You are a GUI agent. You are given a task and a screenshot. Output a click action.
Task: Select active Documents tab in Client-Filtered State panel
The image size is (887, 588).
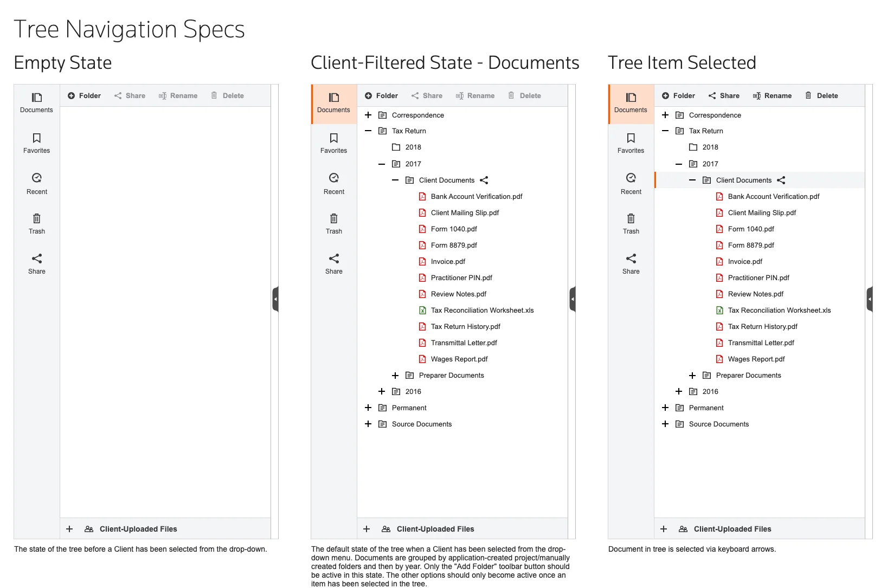(x=333, y=104)
